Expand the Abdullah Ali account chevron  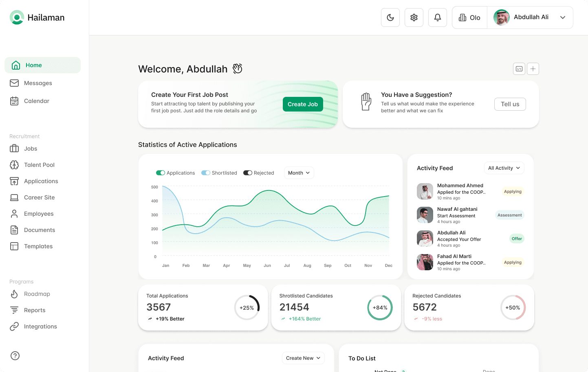click(x=563, y=18)
